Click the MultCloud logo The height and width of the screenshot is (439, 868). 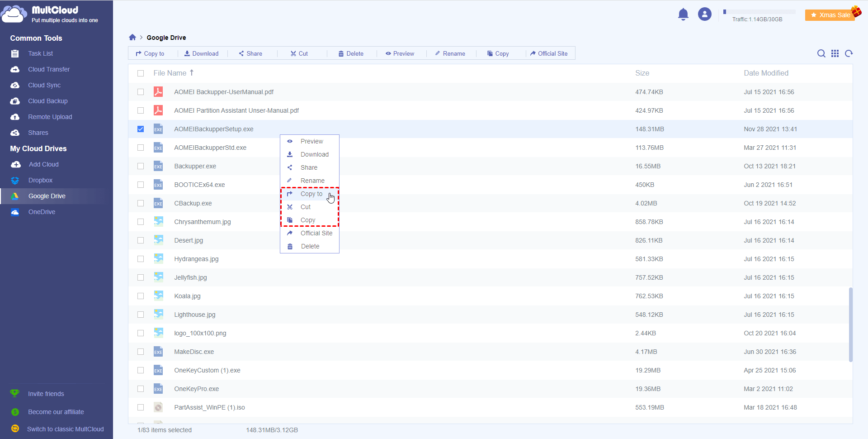tap(50, 14)
